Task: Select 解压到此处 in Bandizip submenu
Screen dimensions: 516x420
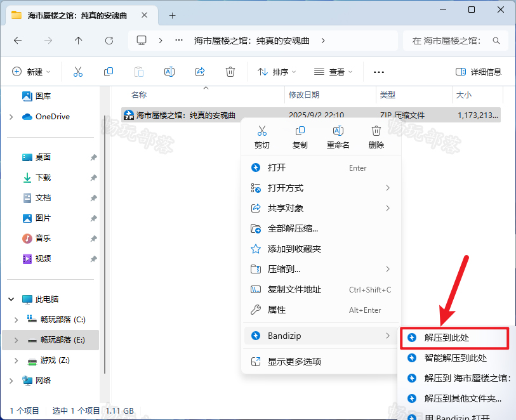Action: (x=454, y=338)
